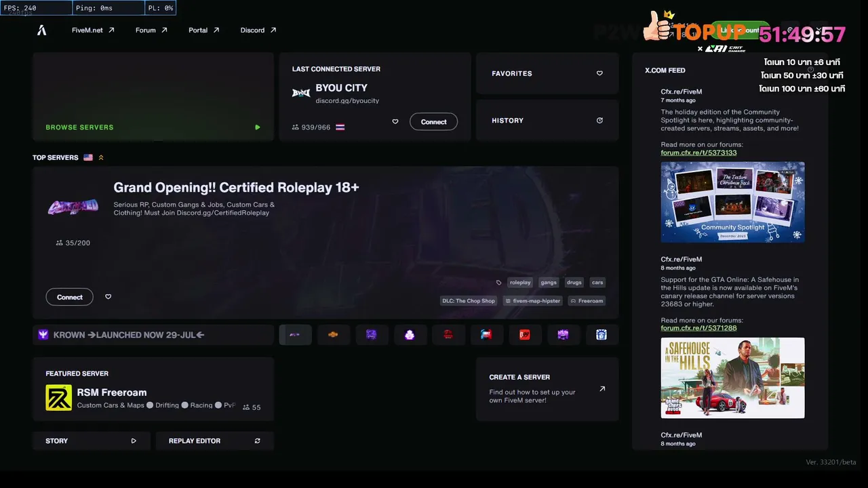The height and width of the screenshot is (488, 868).
Task: Click the discord.gg/byoucity text
Action: (347, 101)
